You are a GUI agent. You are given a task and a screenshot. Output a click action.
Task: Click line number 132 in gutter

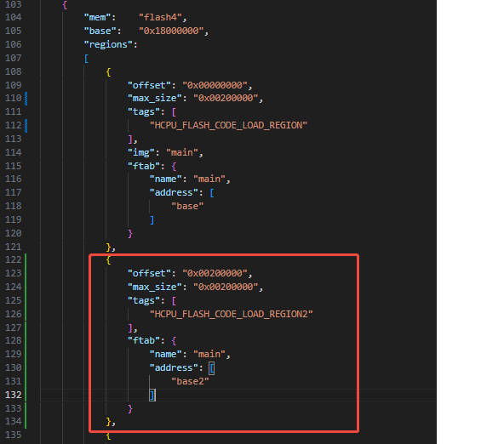pos(13,395)
